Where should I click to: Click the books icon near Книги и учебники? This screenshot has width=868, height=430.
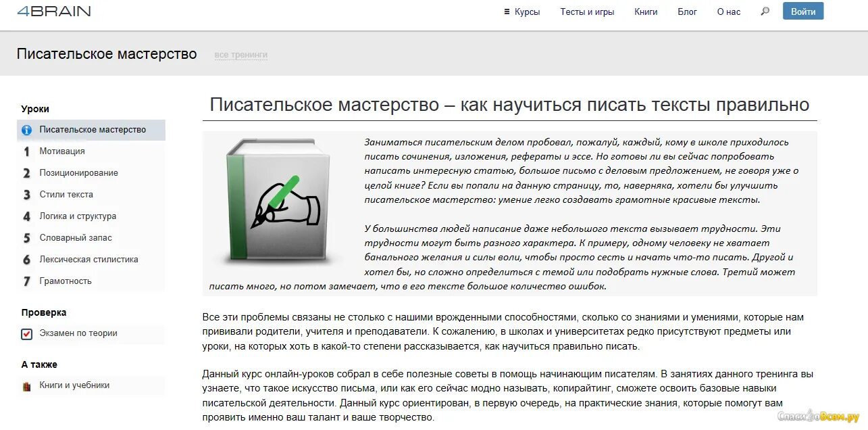coord(26,386)
